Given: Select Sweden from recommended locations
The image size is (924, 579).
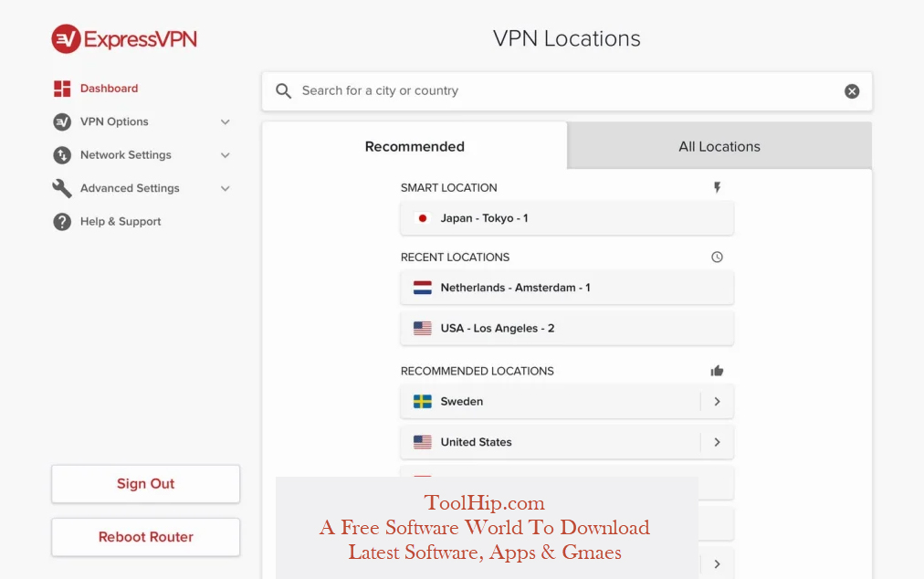Looking at the screenshot, I should coord(567,402).
